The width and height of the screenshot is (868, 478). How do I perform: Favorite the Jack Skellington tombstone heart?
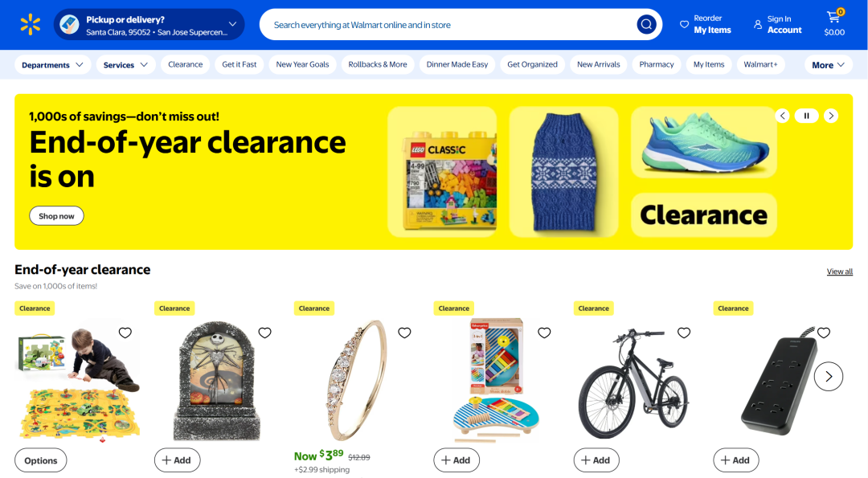tap(265, 333)
